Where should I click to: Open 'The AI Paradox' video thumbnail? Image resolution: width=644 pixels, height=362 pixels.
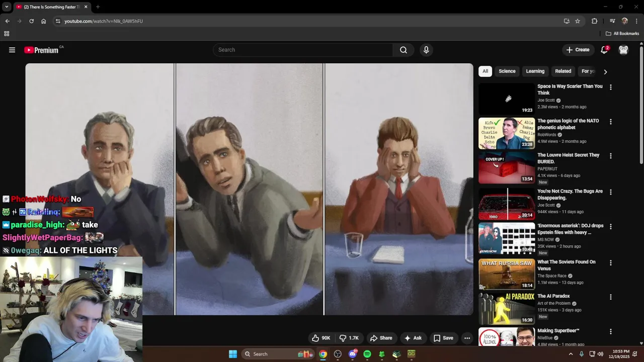[x=507, y=309]
